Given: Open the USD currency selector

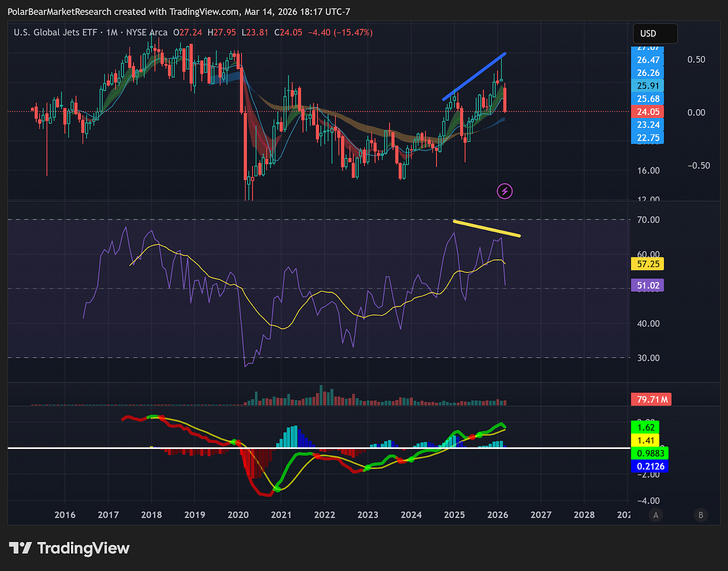Looking at the screenshot, I should point(655,33).
